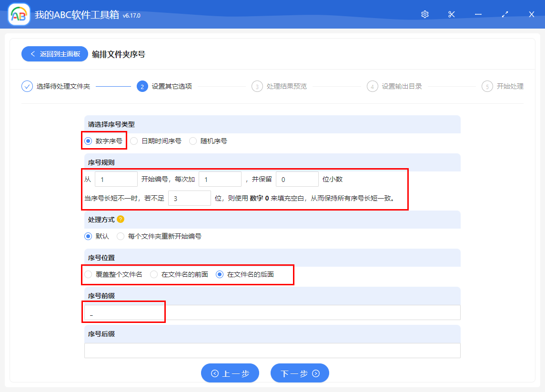Click the help icon beside 处理方式
Viewport: 545px width, 392px height.
click(x=121, y=220)
